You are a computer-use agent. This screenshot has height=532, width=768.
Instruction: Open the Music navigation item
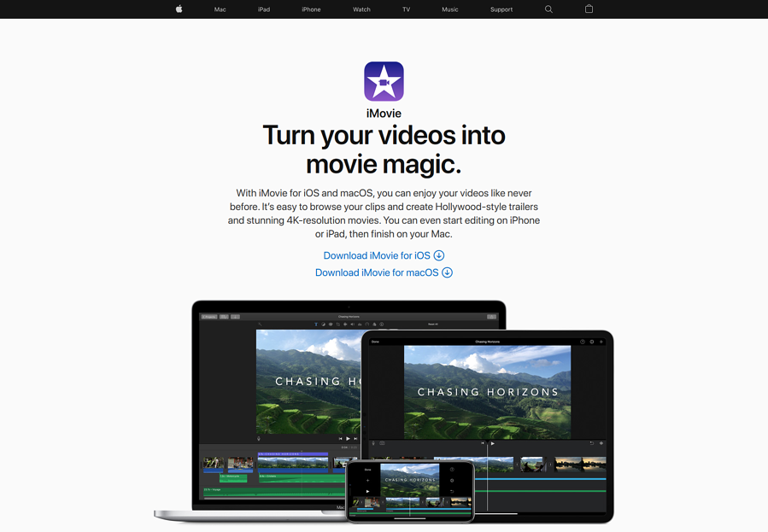coord(450,9)
